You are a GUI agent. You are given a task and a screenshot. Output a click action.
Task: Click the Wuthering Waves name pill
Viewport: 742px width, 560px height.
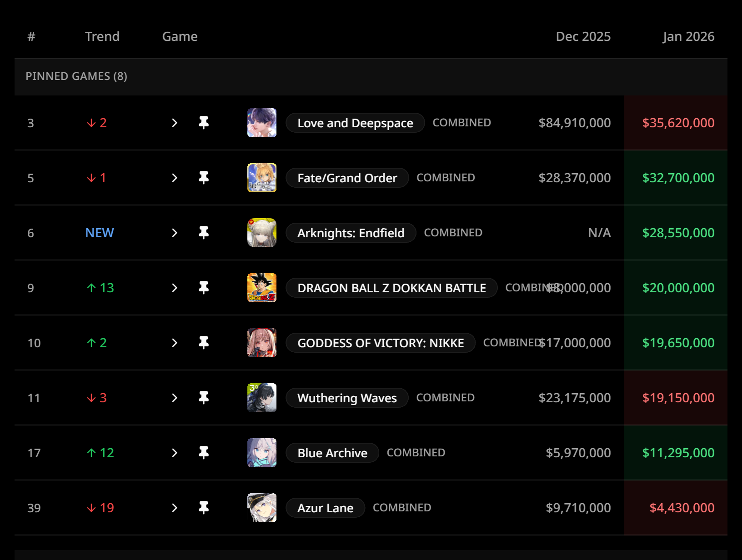coord(347,398)
